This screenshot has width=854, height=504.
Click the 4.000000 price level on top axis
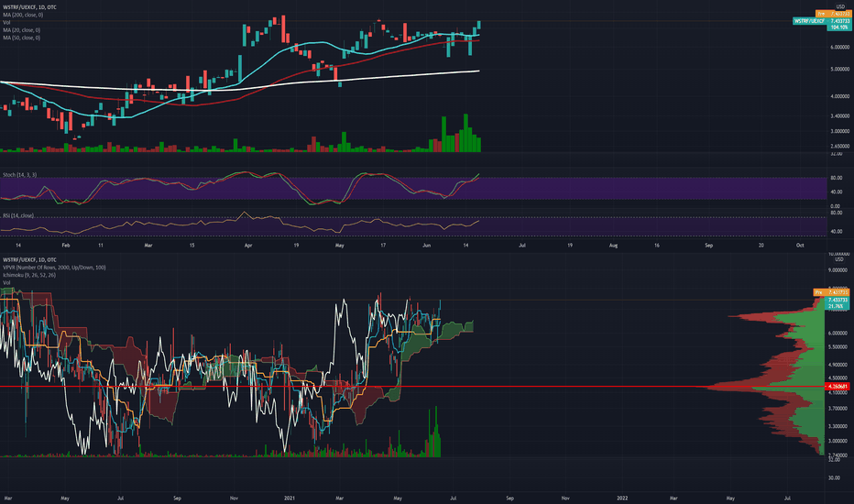click(x=839, y=96)
